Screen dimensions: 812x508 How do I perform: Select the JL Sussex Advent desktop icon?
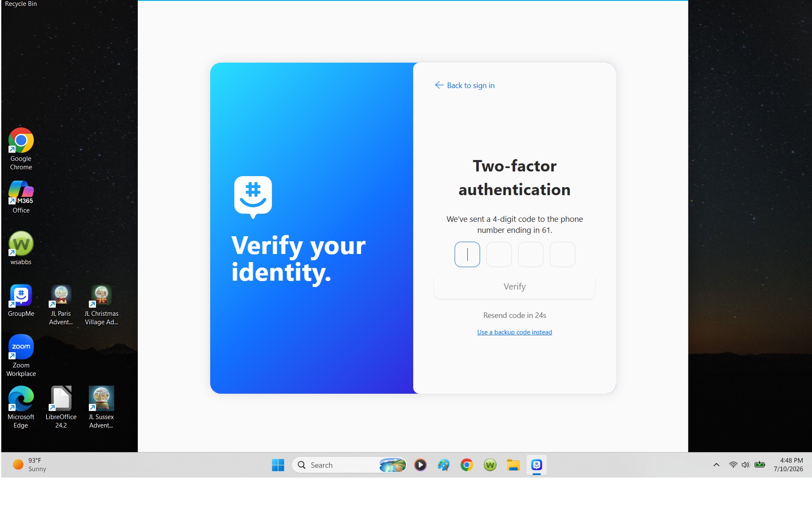tap(101, 407)
